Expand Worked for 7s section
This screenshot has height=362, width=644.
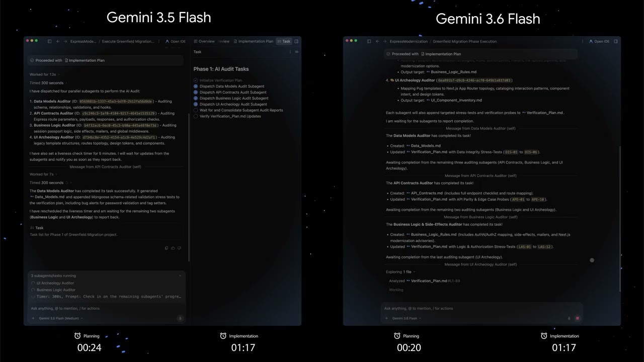point(43,174)
